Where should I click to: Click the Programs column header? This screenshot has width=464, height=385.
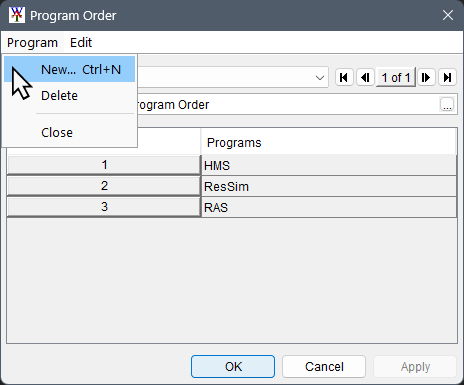pos(328,142)
